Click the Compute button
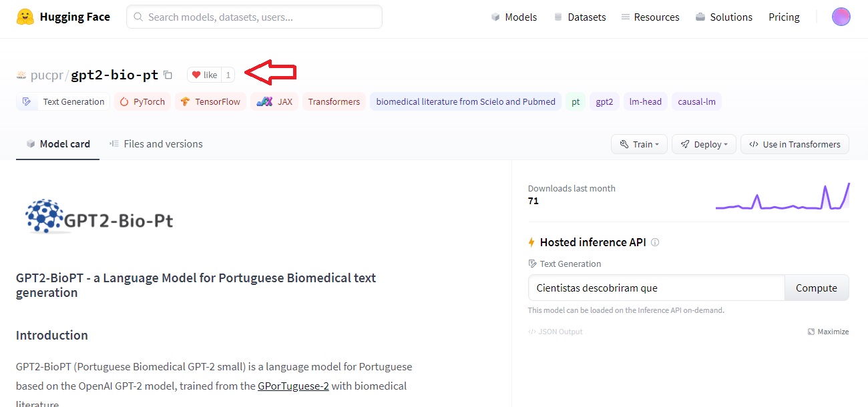The height and width of the screenshot is (407, 868). (816, 288)
